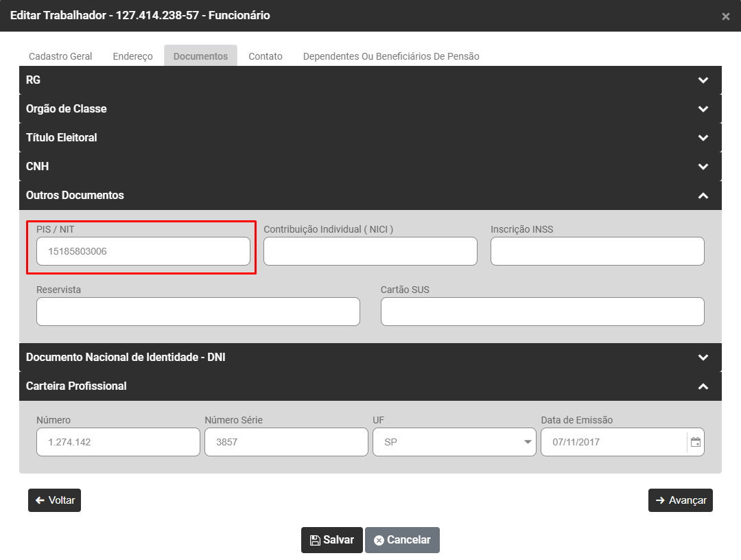Screen dimensions: 741x560
Task: Open the Data de Emissão calendar picker
Action: [x=696, y=443]
